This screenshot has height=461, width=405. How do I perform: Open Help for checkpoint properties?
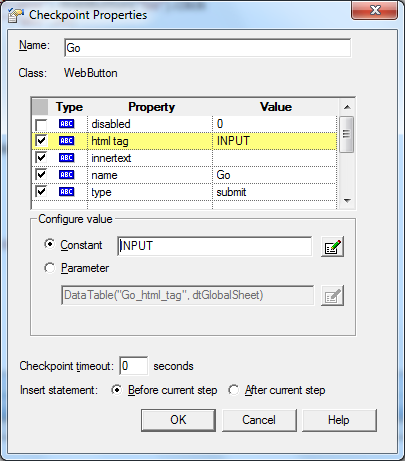(339, 420)
